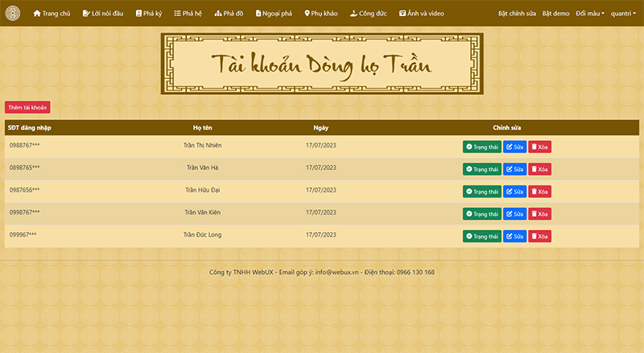Click the book icon beside Phả ký
This screenshot has width=644, height=353.
pyautogui.click(x=138, y=14)
